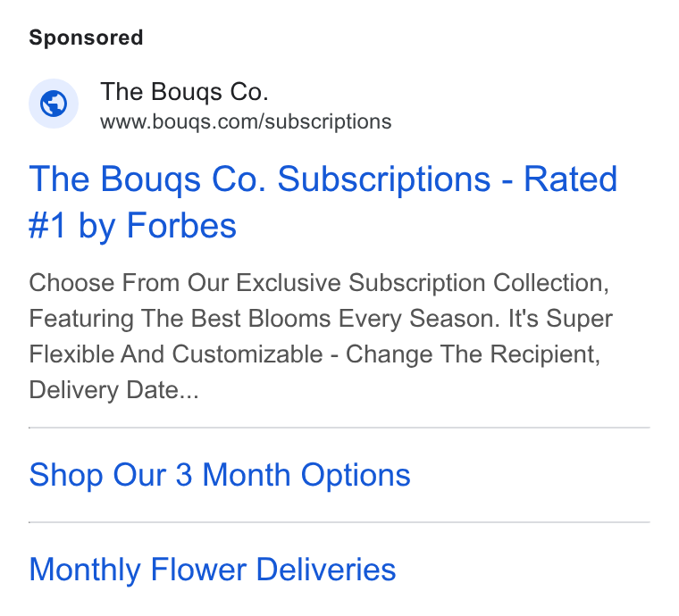Click the blue globe favicon icon

[54, 104]
